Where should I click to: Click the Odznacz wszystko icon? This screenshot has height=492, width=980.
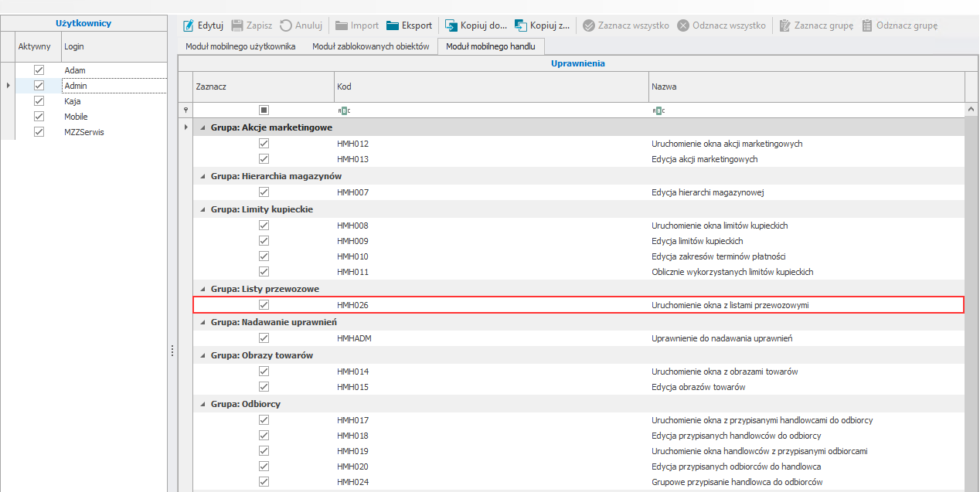pos(683,25)
